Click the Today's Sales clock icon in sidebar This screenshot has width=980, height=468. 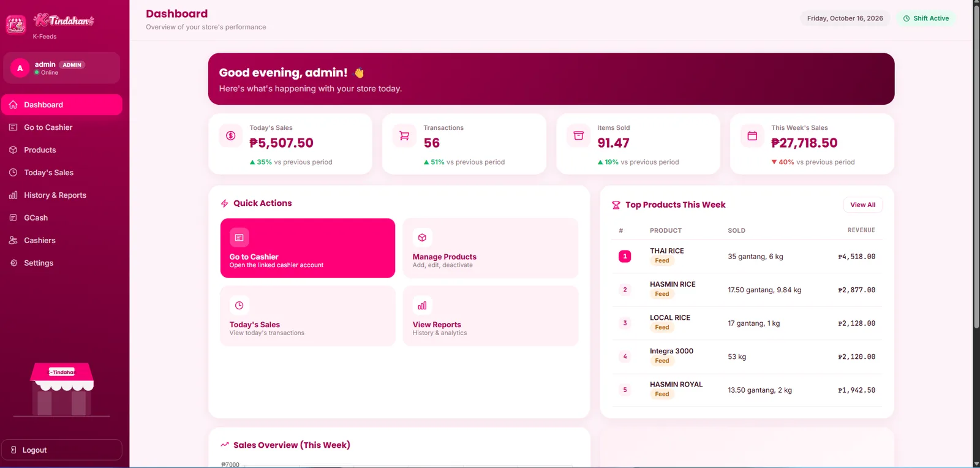point(13,173)
